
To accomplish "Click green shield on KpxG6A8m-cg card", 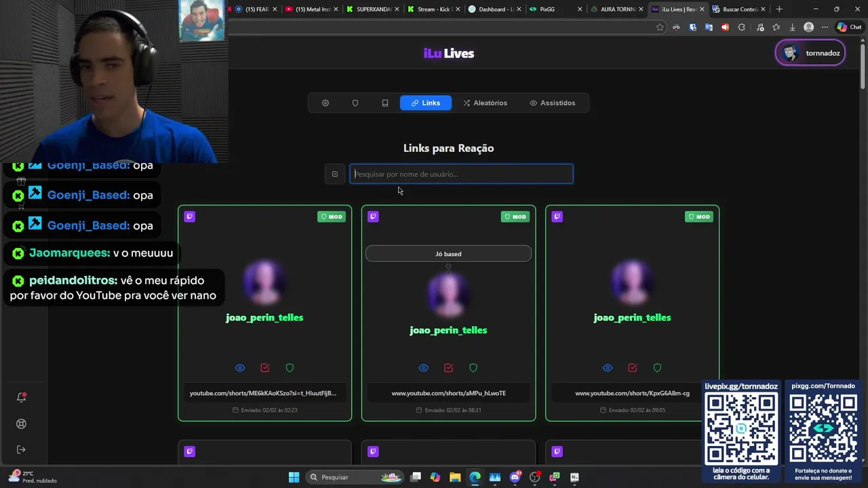I will 657,367.
